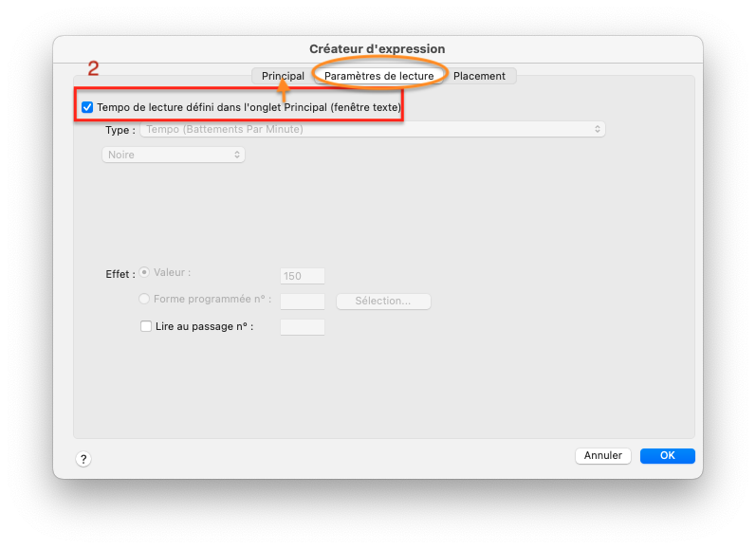Confirm with the OK button
756x549 pixels.
tap(667, 456)
